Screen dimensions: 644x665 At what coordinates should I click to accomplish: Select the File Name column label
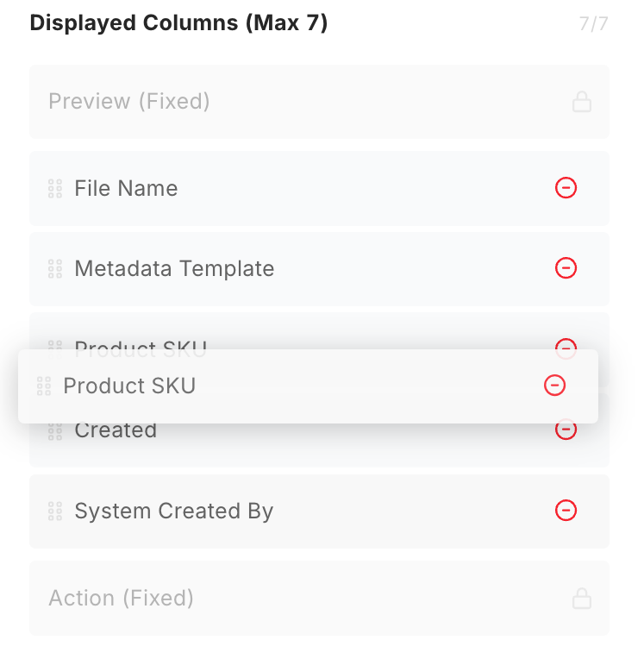coord(126,189)
